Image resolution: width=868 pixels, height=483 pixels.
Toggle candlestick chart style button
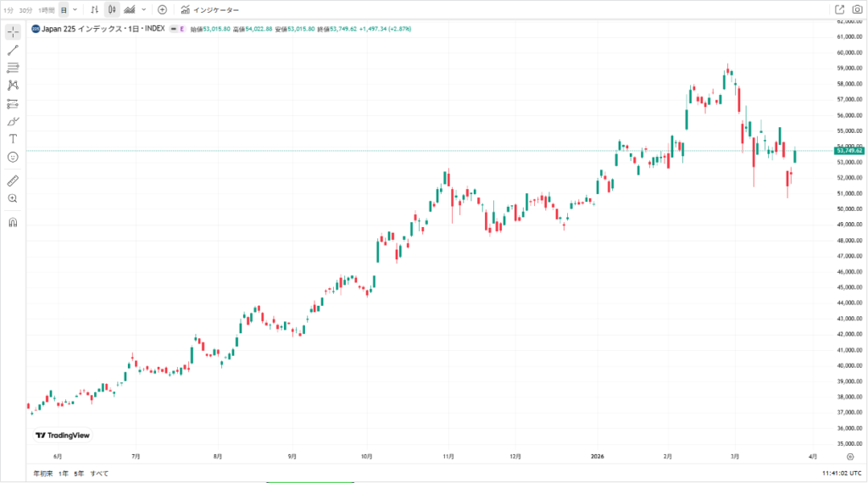[x=112, y=10]
